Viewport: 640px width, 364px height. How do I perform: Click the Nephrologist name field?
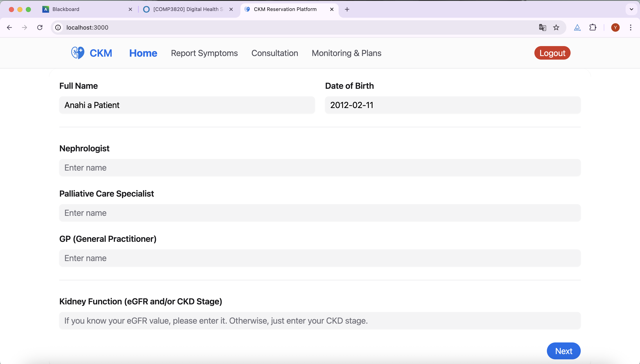coord(320,167)
